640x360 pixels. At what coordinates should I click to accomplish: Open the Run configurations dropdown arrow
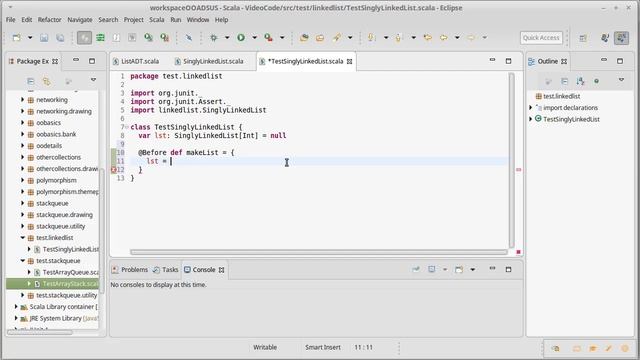point(254,38)
